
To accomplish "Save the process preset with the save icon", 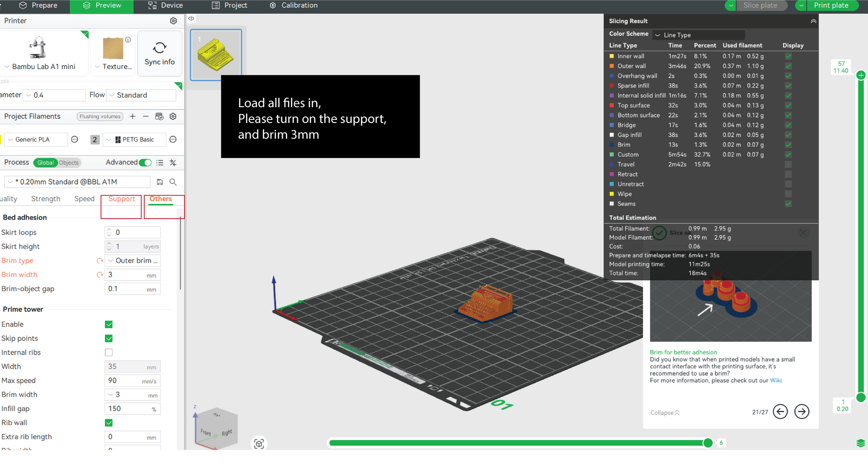I will click(160, 182).
